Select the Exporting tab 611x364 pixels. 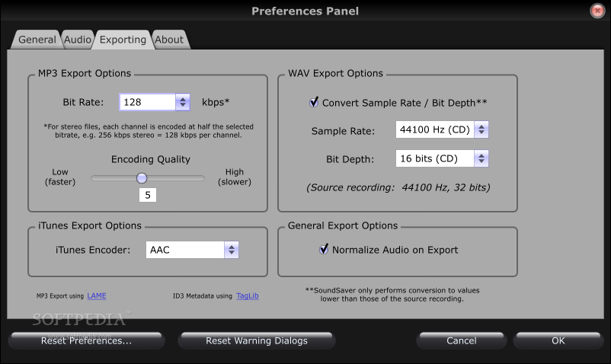pos(123,40)
